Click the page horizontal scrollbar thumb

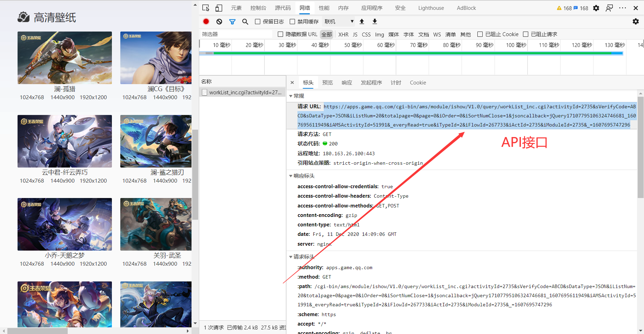pos(38,331)
